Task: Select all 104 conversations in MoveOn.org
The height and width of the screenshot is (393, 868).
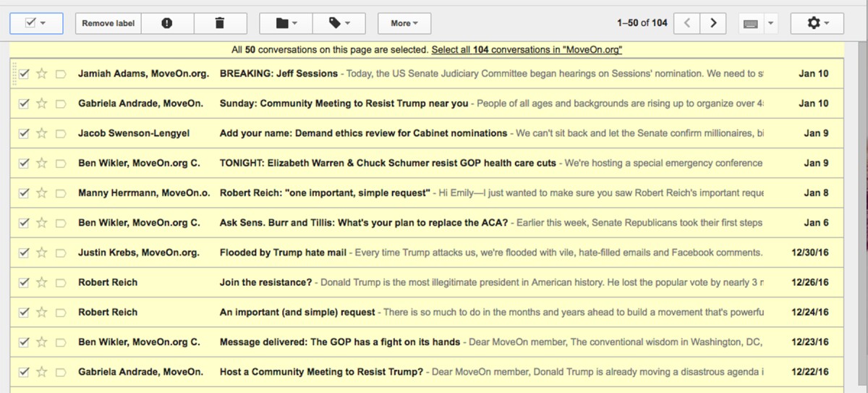Action: 527,50
